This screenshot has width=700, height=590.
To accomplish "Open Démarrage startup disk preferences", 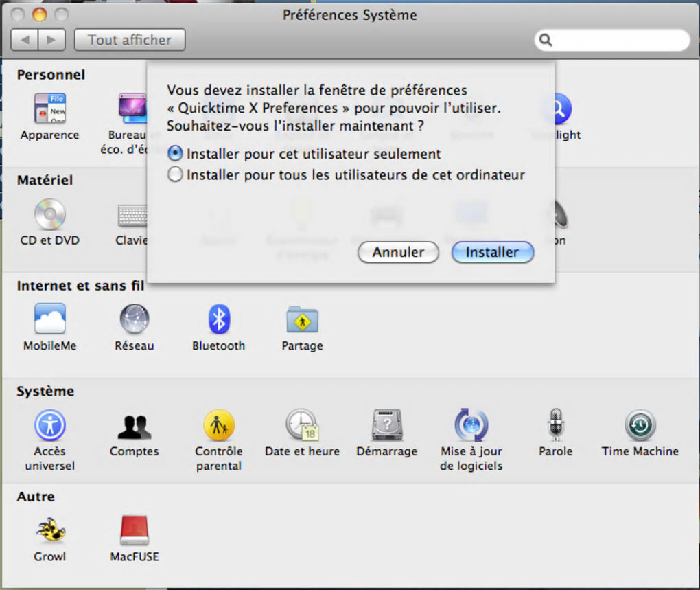I will pyautogui.click(x=387, y=424).
